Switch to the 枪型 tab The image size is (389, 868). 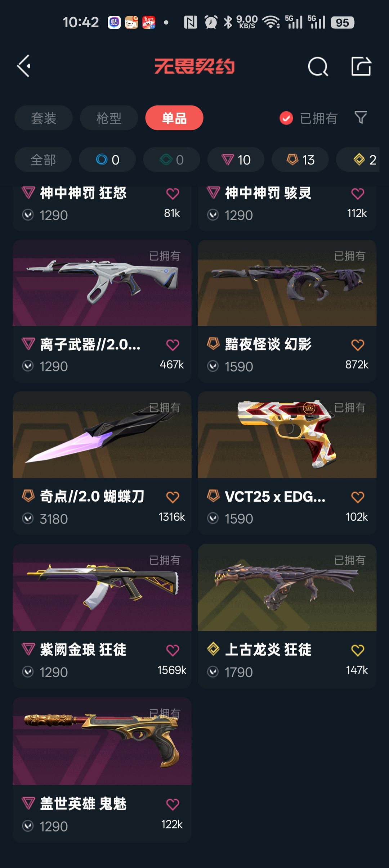(109, 118)
